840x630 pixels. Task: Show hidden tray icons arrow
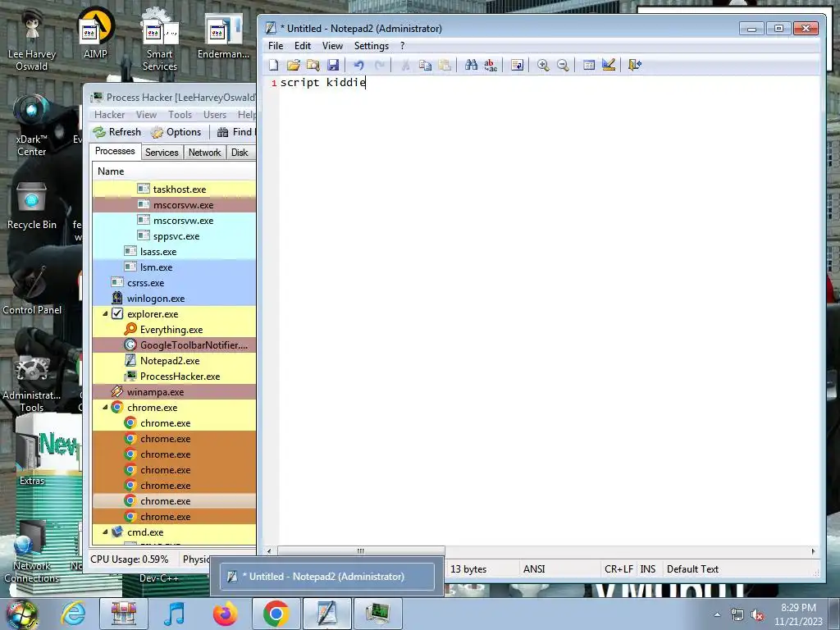(x=717, y=615)
